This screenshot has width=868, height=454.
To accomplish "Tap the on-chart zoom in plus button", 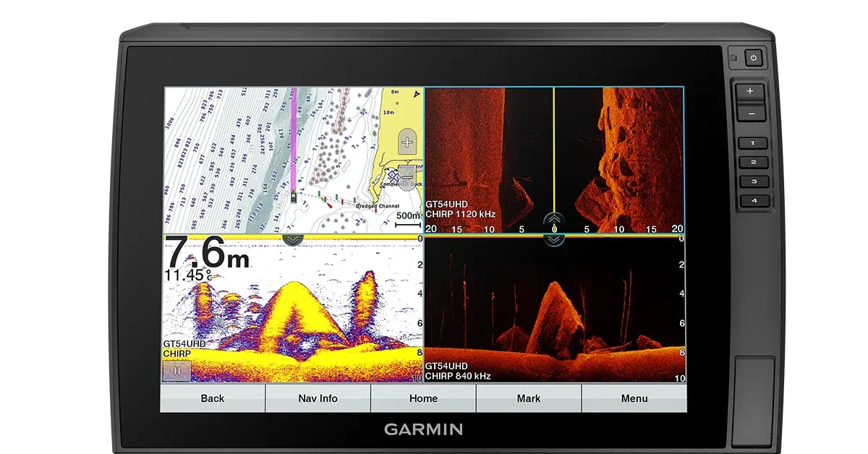I will pyautogui.click(x=407, y=142).
